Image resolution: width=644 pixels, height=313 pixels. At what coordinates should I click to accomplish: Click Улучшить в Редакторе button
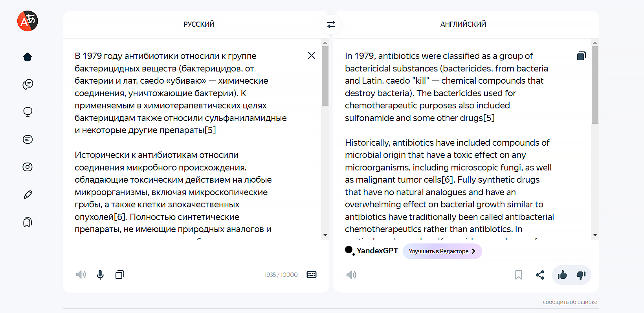click(442, 251)
